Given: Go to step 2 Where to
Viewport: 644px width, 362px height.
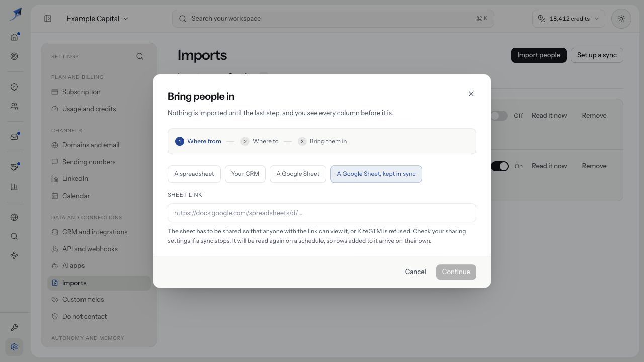Looking at the screenshot, I should pyautogui.click(x=260, y=141).
